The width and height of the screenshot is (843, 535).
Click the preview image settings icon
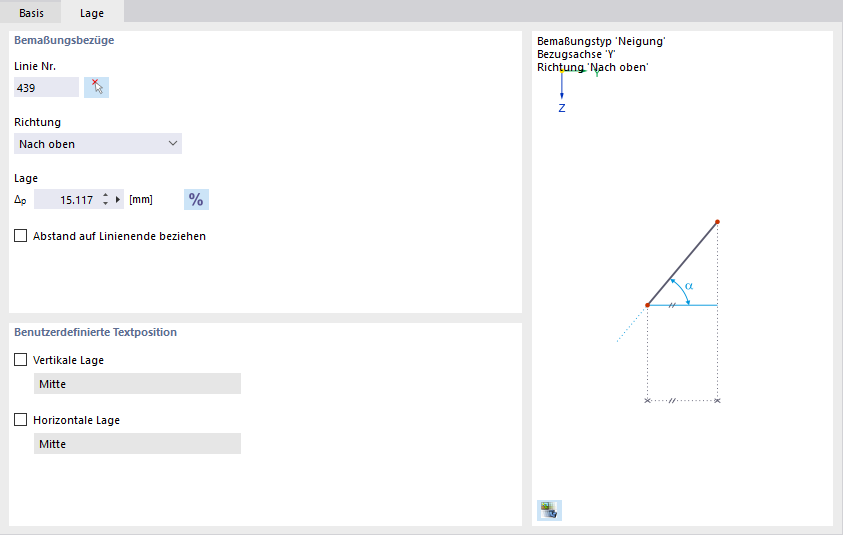(x=549, y=510)
